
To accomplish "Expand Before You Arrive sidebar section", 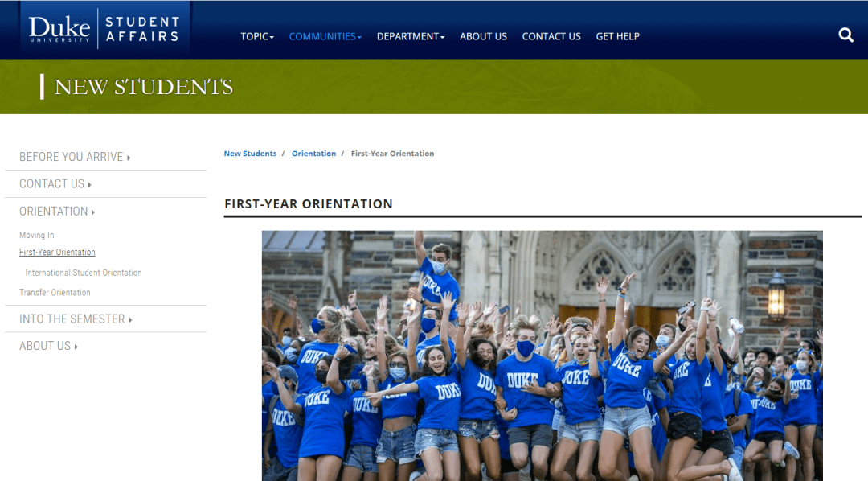I will point(75,157).
